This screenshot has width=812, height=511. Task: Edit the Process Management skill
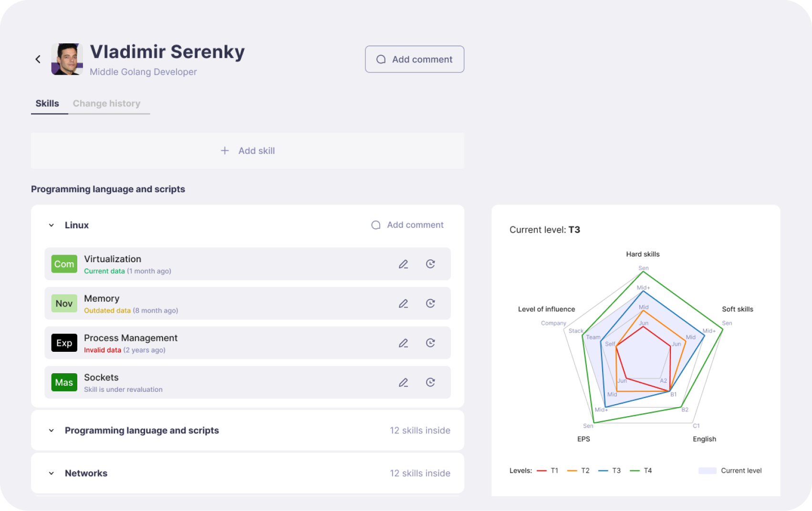[x=403, y=343]
